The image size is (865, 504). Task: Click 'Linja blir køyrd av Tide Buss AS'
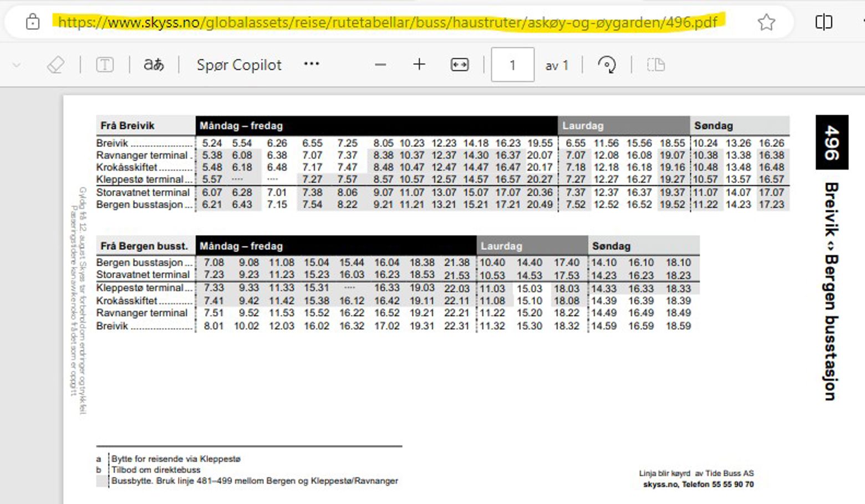(696, 473)
